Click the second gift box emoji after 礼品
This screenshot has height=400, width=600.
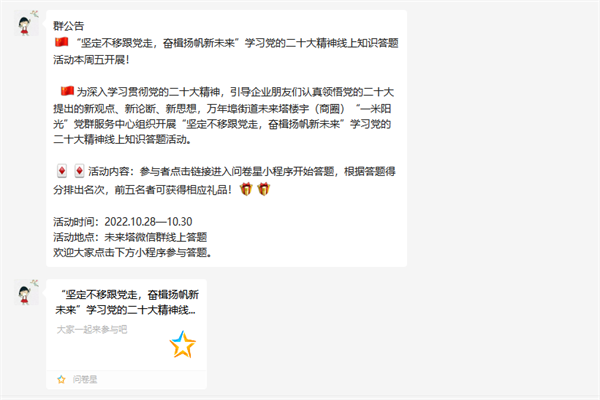[x=264, y=189]
